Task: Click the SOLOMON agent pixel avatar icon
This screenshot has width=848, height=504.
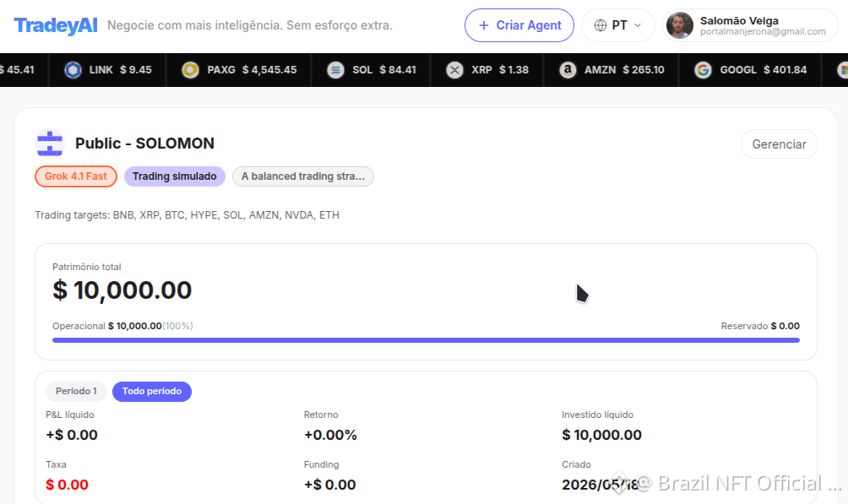Action: (50, 144)
